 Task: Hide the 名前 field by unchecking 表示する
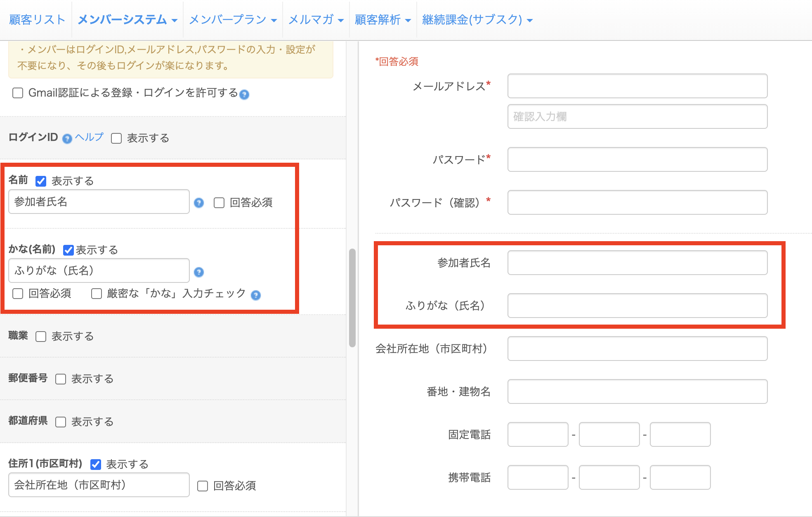pos(41,180)
